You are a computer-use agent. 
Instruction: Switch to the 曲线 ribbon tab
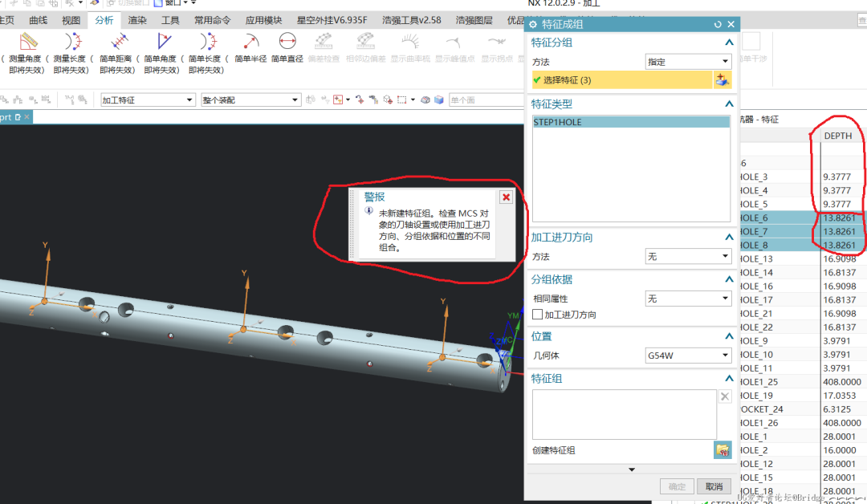point(39,20)
